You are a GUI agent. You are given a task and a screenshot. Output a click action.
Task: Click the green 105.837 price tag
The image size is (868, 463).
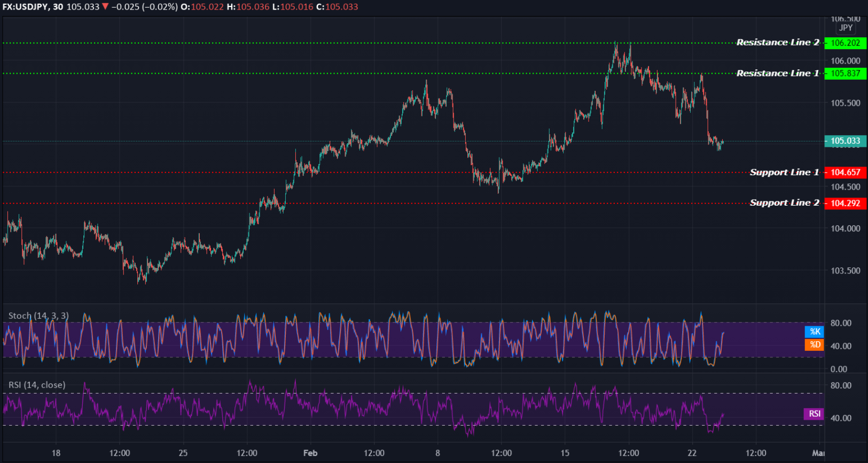pos(846,73)
